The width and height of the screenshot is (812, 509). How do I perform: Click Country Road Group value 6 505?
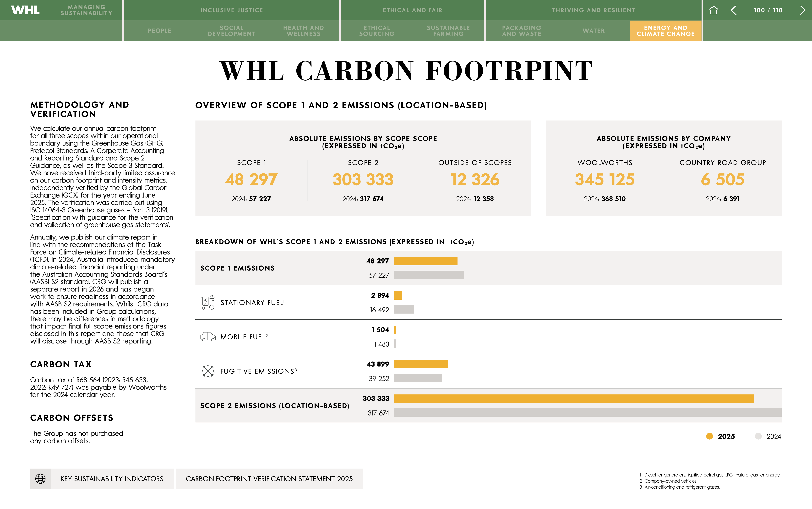723,179
